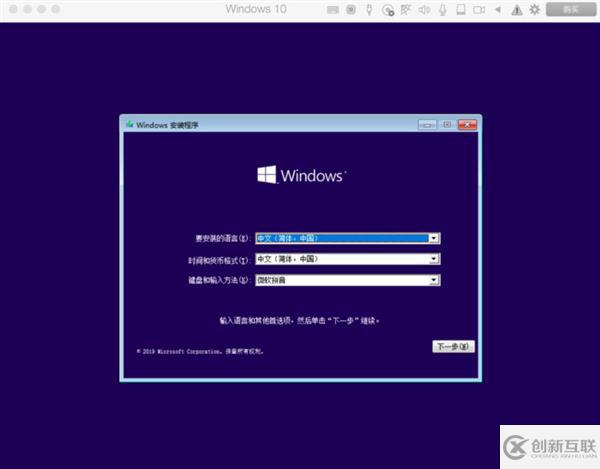The height and width of the screenshot is (469, 600).
Task: Click the Next (下一步) button
Action: tap(453, 347)
